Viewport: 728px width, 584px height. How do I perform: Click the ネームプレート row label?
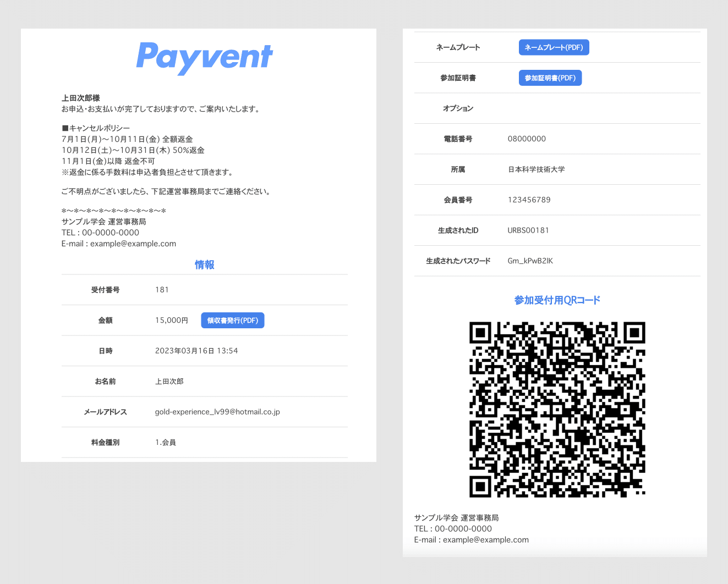(x=458, y=47)
